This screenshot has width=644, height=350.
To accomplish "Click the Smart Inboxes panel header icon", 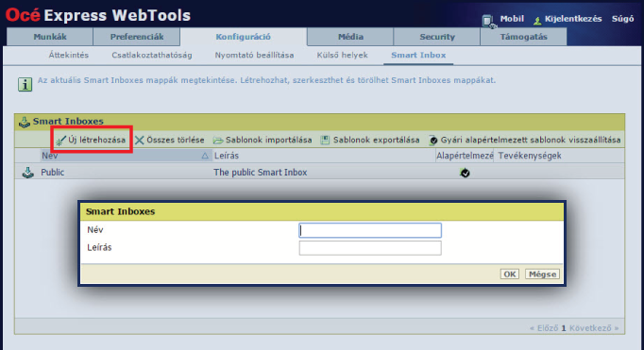I will pyautogui.click(x=25, y=122).
